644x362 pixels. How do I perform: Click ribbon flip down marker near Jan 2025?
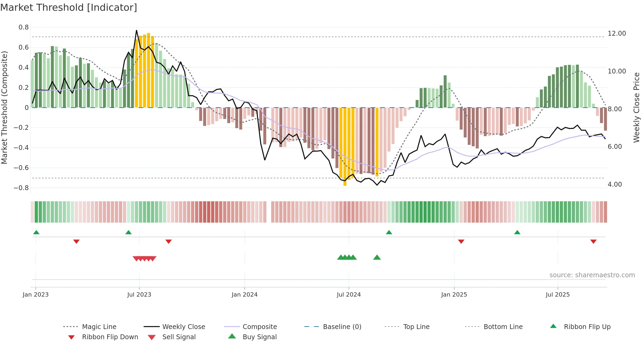pos(461,242)
